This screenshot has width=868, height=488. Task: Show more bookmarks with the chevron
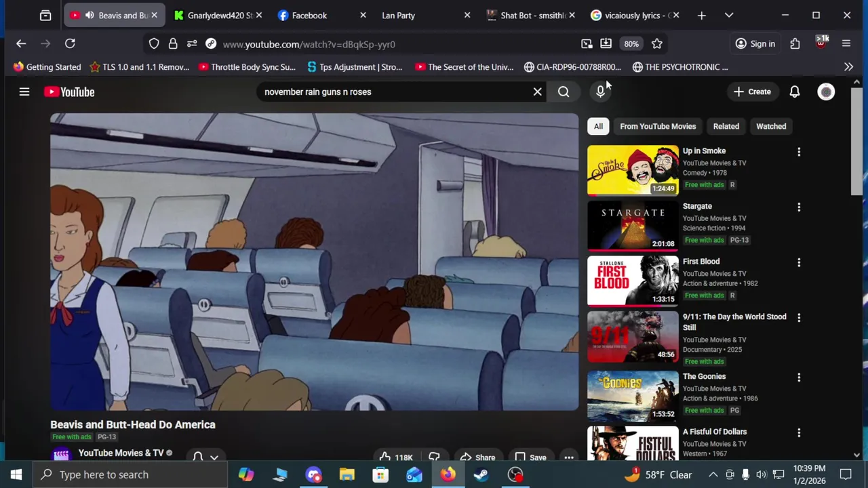coord(848,67)
